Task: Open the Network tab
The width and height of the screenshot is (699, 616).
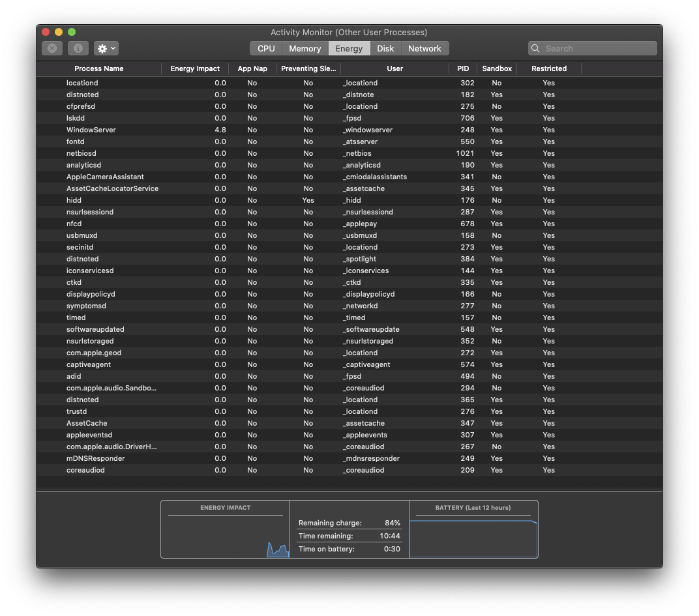Action: 425,48
